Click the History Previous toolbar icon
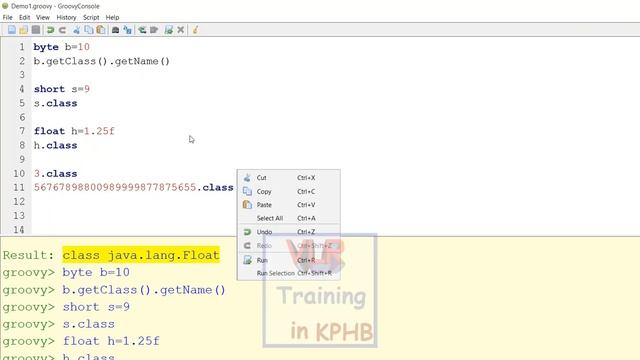The width and height of the screenshot is (640, 360). 142,30
